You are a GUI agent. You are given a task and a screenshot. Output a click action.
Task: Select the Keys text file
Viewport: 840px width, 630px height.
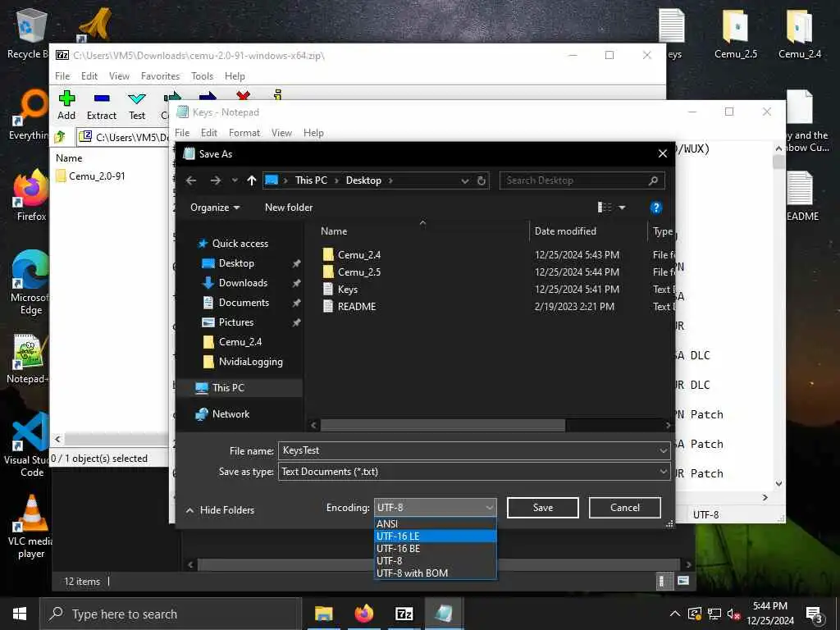(347, 290)
